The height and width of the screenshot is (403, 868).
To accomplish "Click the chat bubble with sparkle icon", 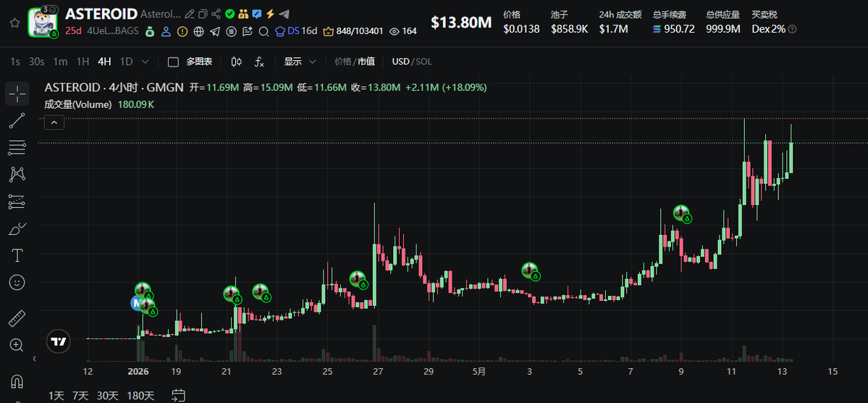I will pyautogui.click(x=248, y=32).
